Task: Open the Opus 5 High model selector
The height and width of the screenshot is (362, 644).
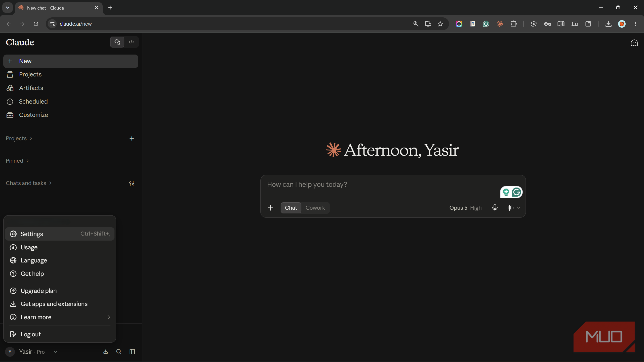Action: click(465, 208)
